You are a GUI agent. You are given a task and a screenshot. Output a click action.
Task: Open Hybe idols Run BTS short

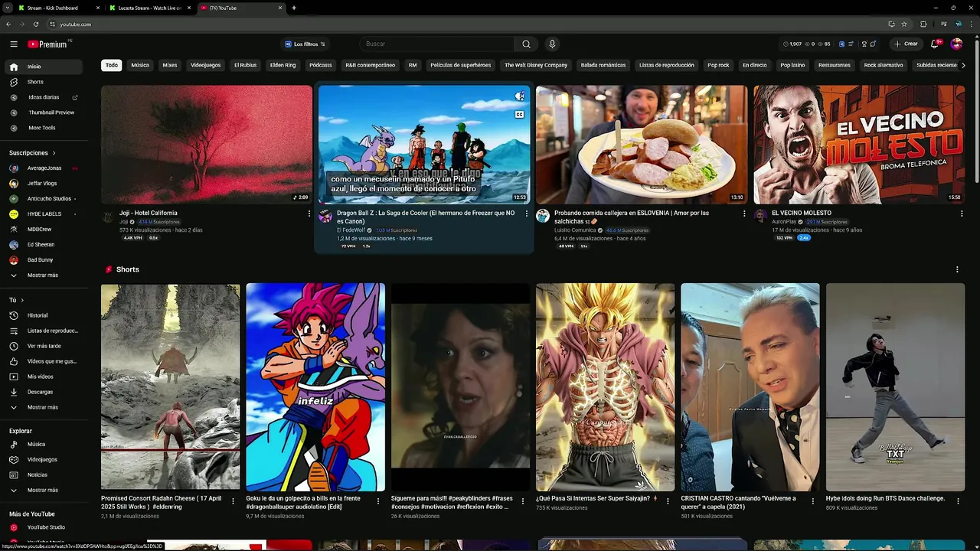pyautogui.click(x=895, y=387)
